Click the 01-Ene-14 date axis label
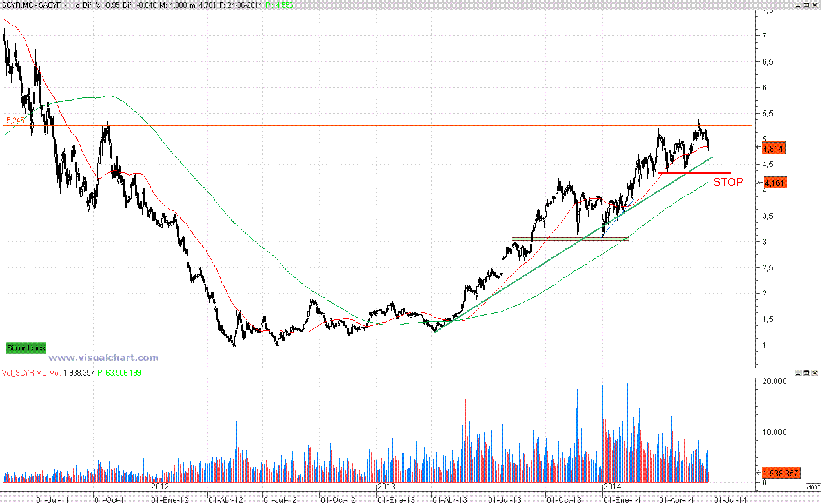The image size is (821, 504). tap(621, 499)
